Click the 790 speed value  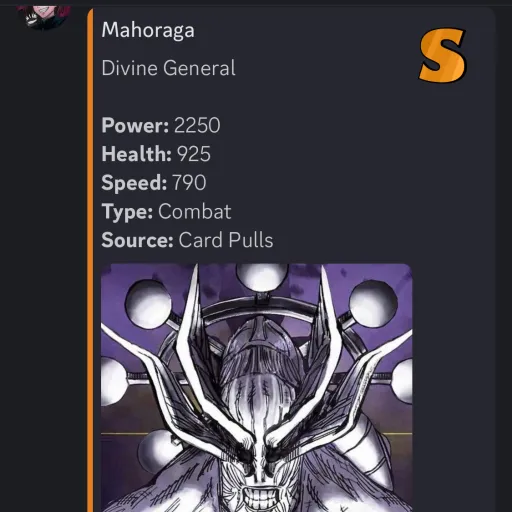click(189, 183)
